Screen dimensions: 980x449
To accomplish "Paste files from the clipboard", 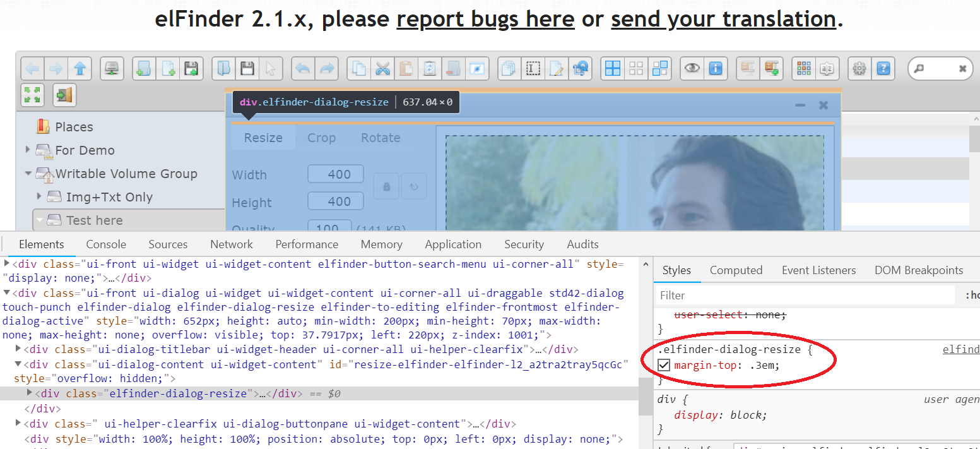I will [406, 68].
